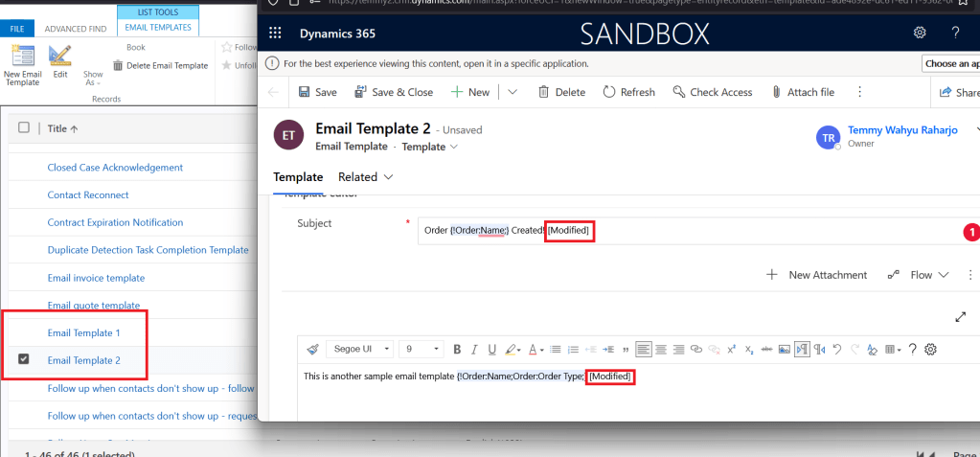Viewport: 980px width, 457px height.
Task: Open owner Temmy Wahyu Raharjo
Action: pyautogui.click(x=902, y=130)
